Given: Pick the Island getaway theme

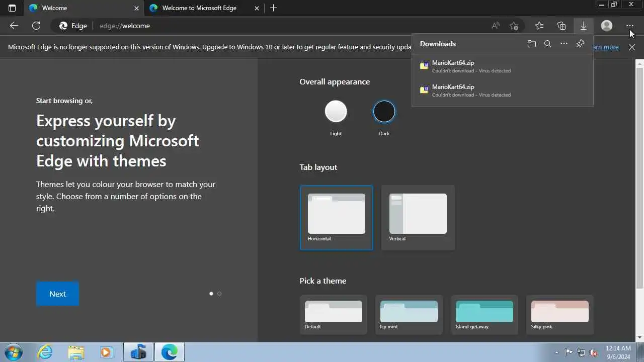Looking at the screenshot, I should click(485, 315).
